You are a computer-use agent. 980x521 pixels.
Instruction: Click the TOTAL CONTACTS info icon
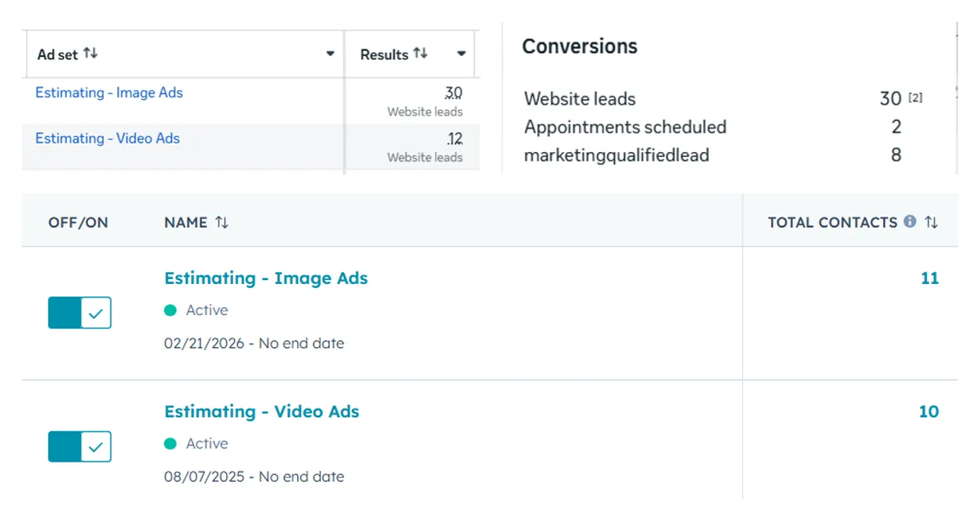pos(910,222)
